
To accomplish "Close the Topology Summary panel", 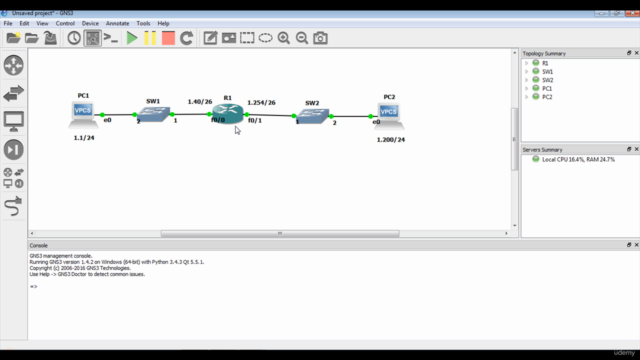I will [x=636, y=53].
